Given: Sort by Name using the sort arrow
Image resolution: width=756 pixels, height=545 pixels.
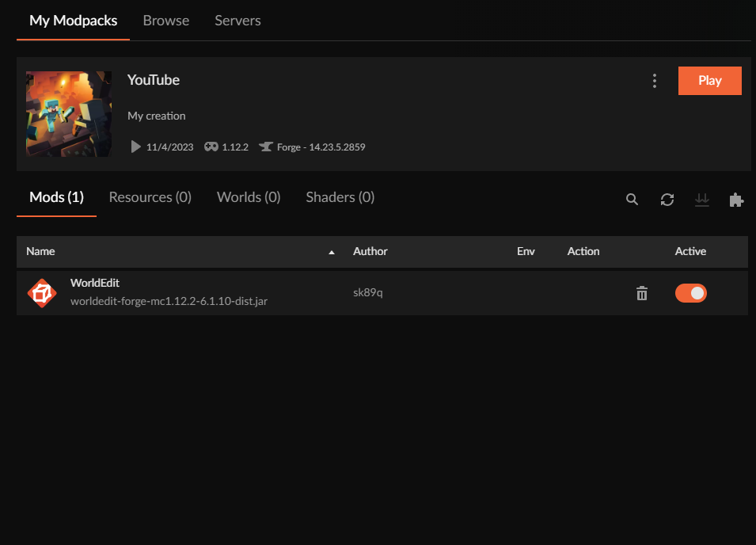Looking at the screenshot, I should point(331,252).
